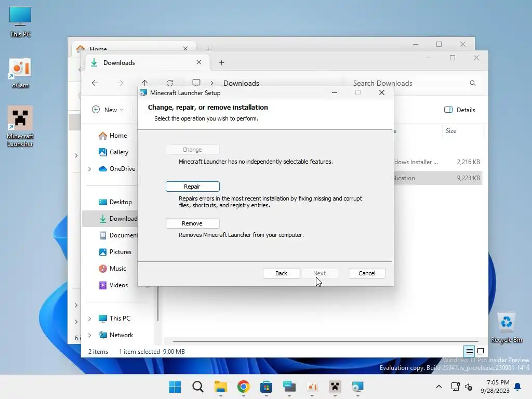
Task: Open Microsoft Store from taskbar
Action: click(x=267, y=387)
